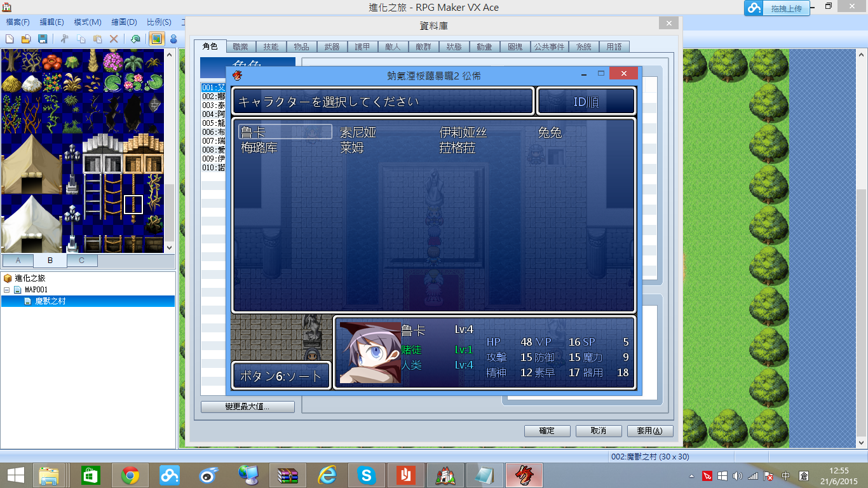Open Google Chrome from the taskbar
This screenshot has width=868, height=488.
tap(130, 475)
